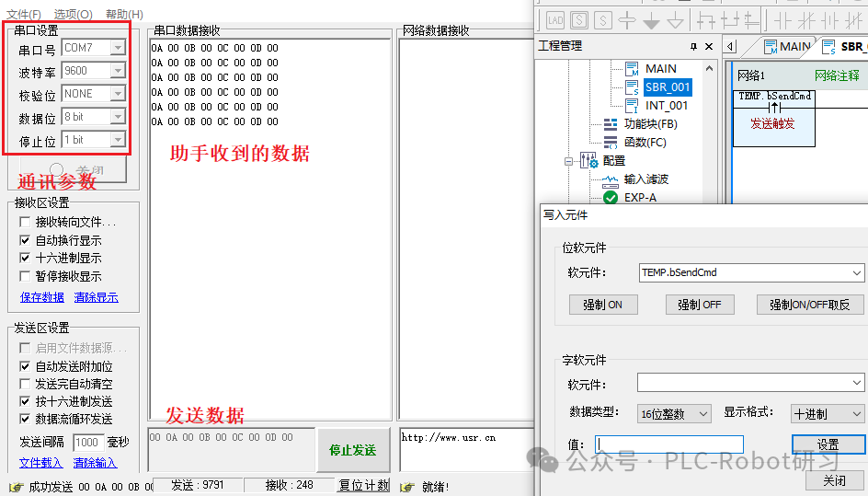
Task: Open the empty 字软元件 combo box
Action: tap(750, 383)
